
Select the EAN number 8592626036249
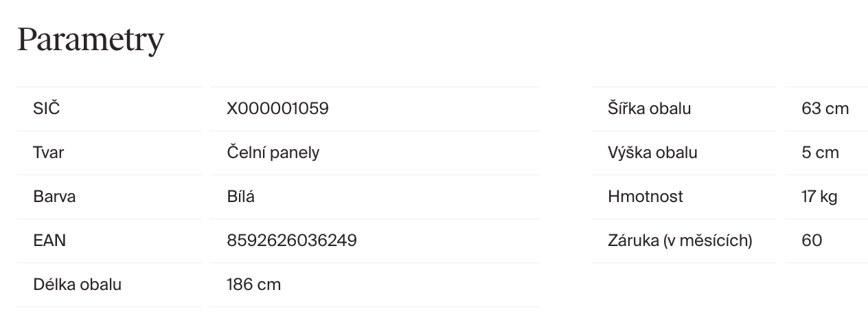(x=292, y=241)
